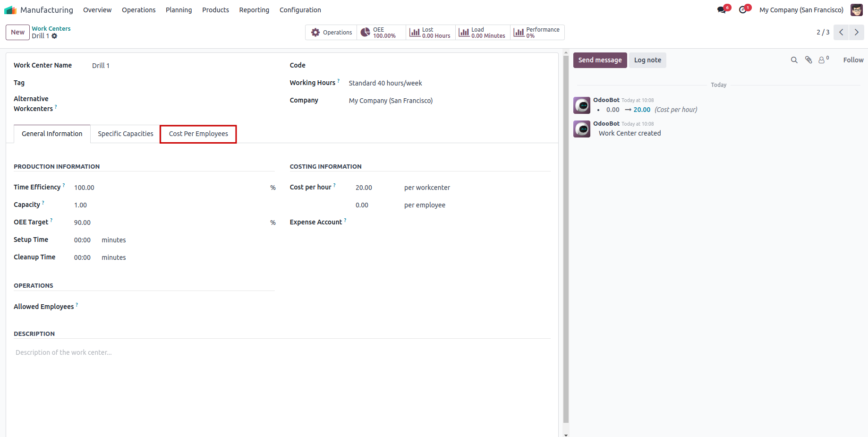868x437 pixels.
Task: Click the help mark next to Allowed Employees
Action: [77, 305]
